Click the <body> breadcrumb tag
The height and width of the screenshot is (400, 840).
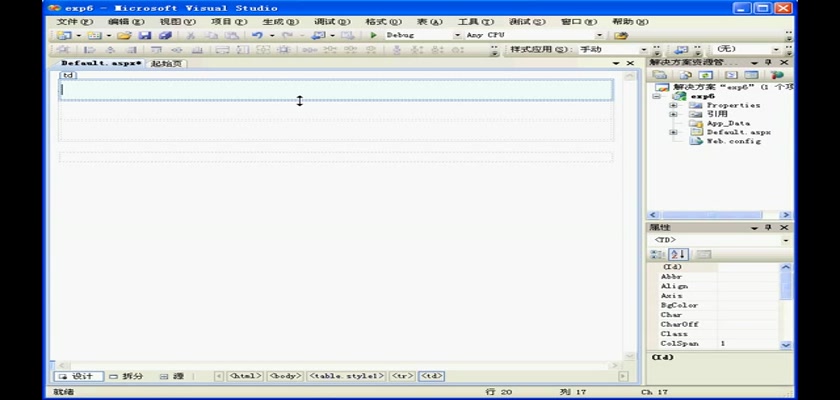285,376
